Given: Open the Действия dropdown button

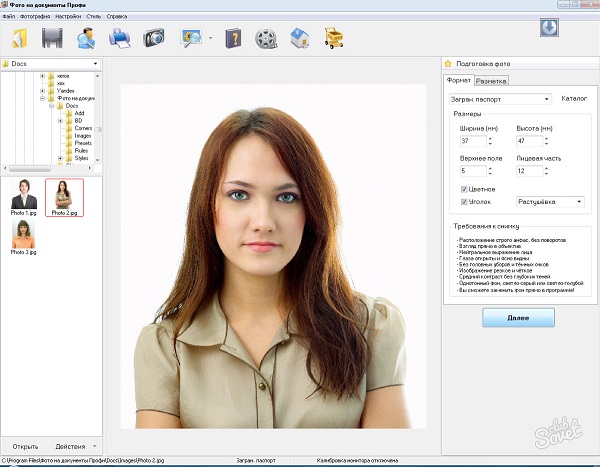Looking at the screenshot, I should 75,446.
